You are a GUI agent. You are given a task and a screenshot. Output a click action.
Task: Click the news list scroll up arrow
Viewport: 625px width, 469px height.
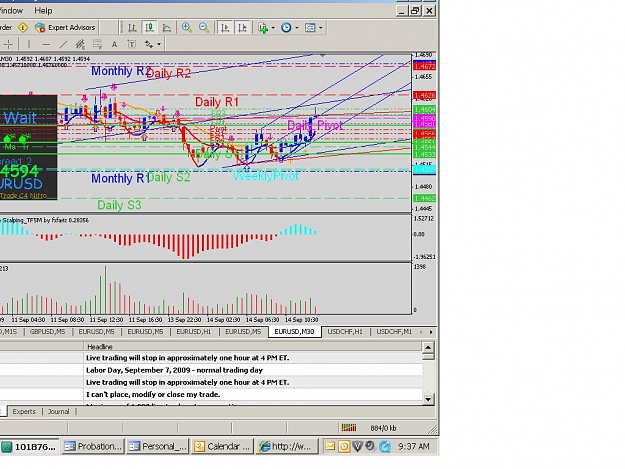tap(428, 347)
